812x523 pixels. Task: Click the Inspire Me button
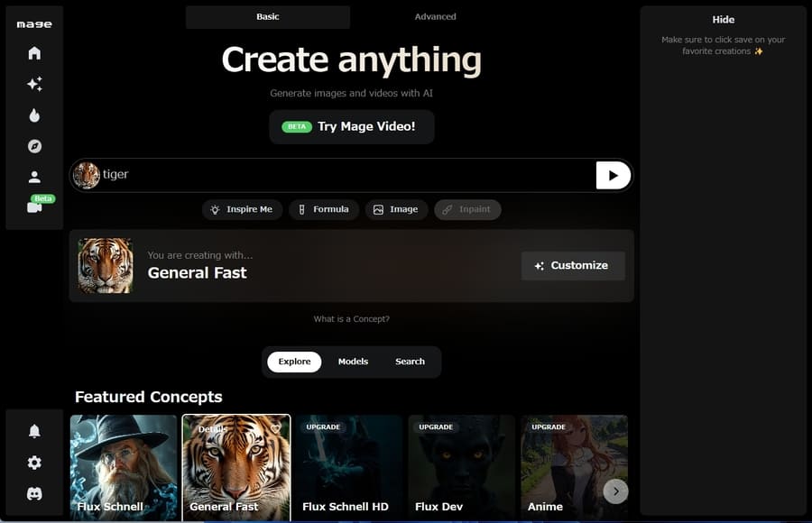(x=242, y=210)
